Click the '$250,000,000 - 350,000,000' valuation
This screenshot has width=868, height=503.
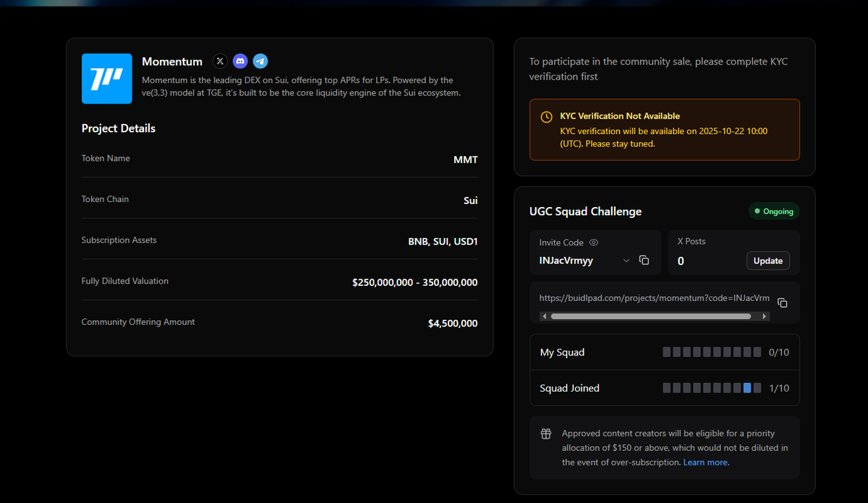(415, 282)
